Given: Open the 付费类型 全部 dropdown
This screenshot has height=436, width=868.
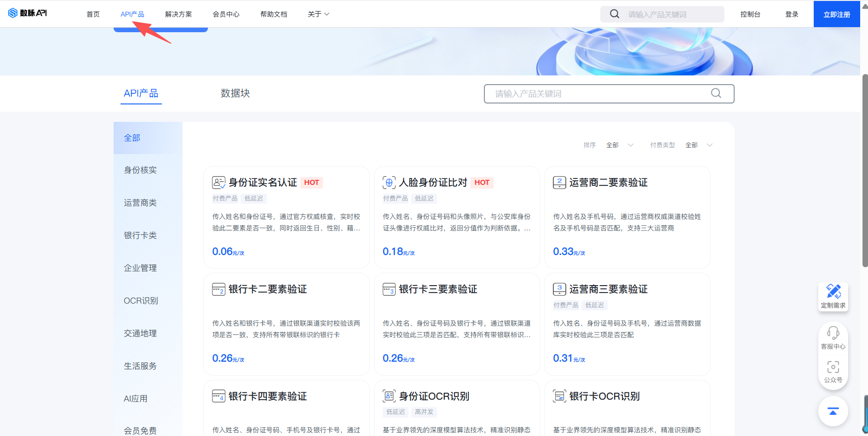Looking at the screenshot, I should pyautogui.click(x=699, y=145).
